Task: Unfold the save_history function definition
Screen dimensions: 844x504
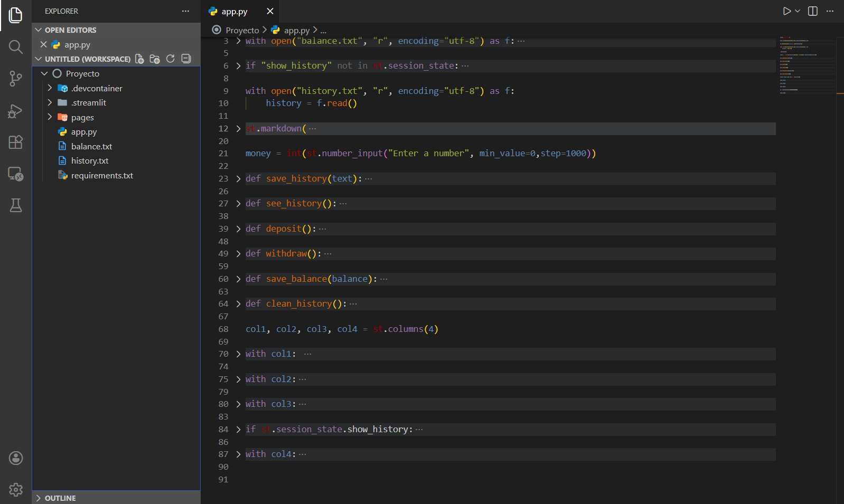Action: click(x=238, y=179)
